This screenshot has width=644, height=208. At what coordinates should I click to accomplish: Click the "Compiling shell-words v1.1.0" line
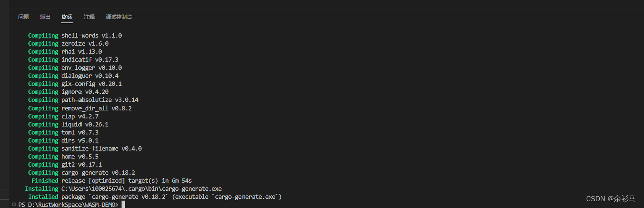75,36
